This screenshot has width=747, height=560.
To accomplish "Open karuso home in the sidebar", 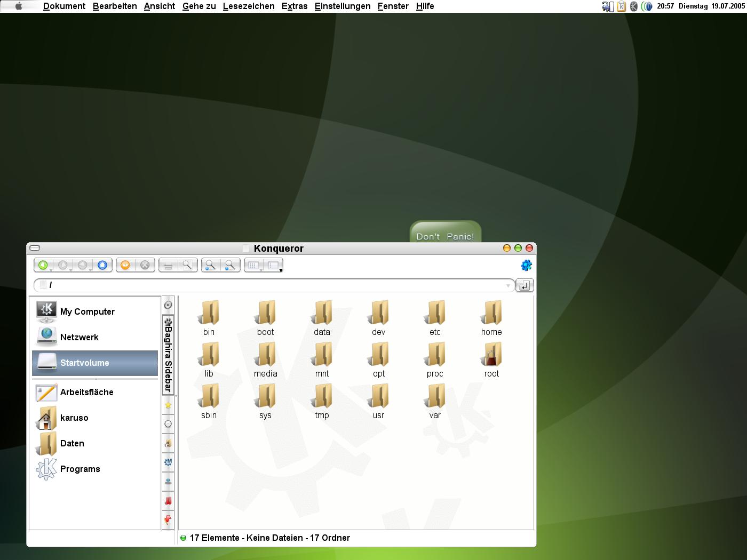I will coord(95,418).
